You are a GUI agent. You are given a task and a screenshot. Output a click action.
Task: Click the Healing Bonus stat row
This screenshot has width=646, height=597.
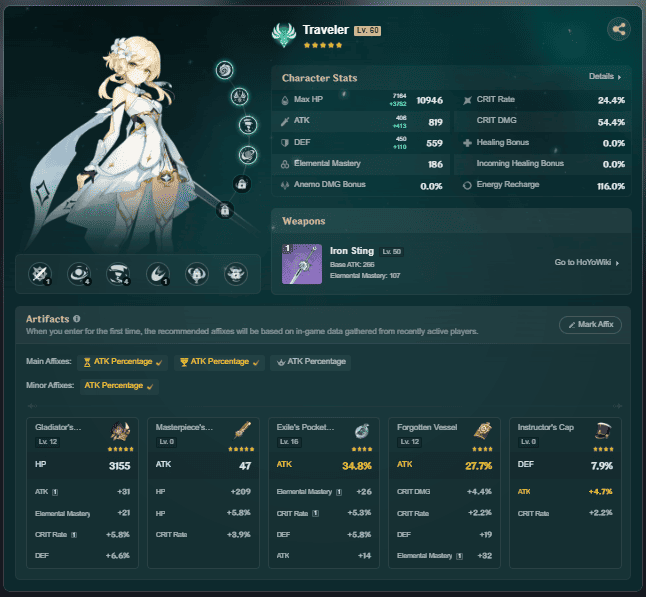click(543, 143)
